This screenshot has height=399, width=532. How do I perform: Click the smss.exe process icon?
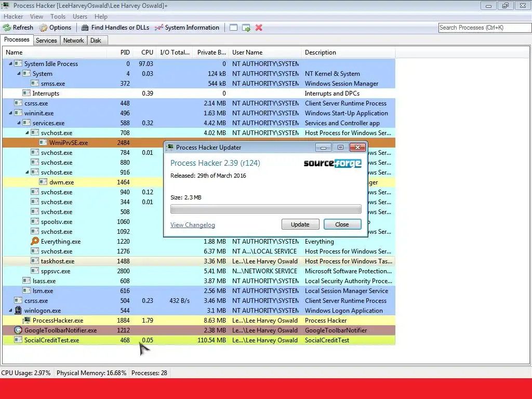pos(35,83)
